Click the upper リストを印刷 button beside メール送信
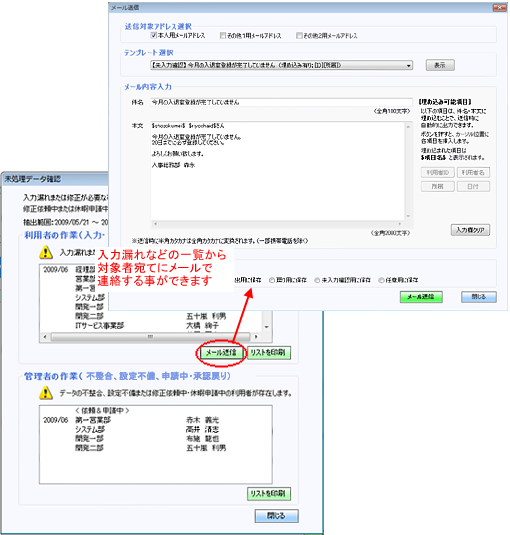This screenshot has width=510, height=535. pyautogui.click(x=268, y=352)
